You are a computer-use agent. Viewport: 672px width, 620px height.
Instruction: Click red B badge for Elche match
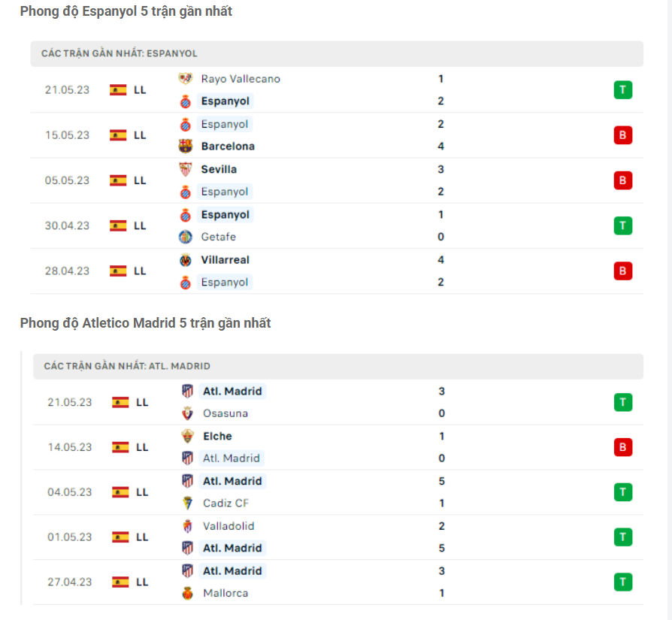pos(622,447)
